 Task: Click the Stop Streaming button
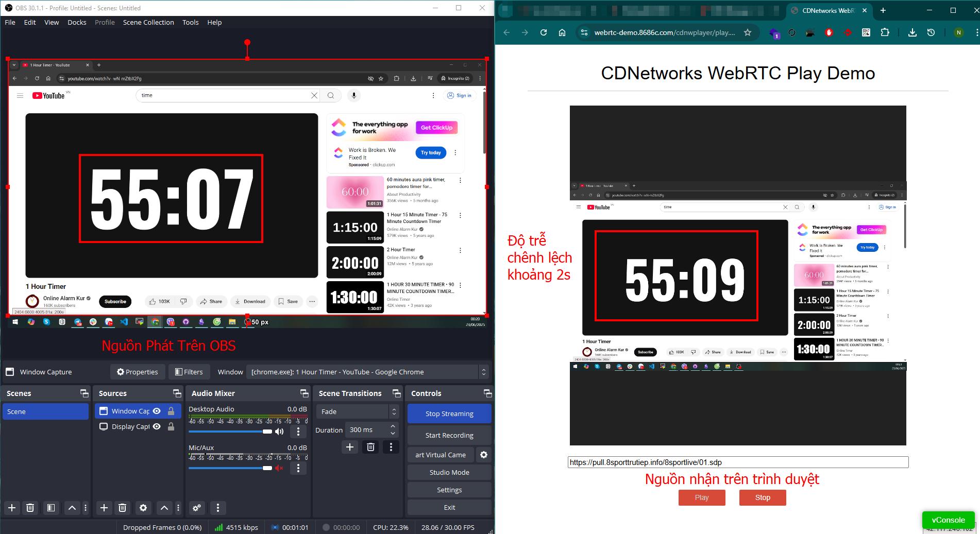pos(449,414)
